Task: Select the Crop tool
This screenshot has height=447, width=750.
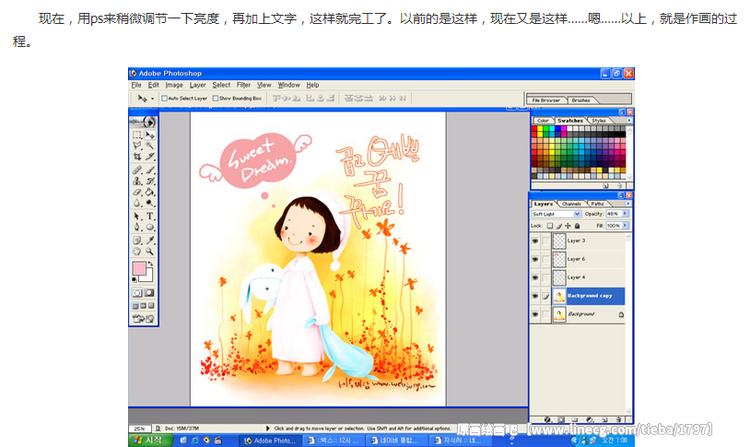Action: point(137,156)
